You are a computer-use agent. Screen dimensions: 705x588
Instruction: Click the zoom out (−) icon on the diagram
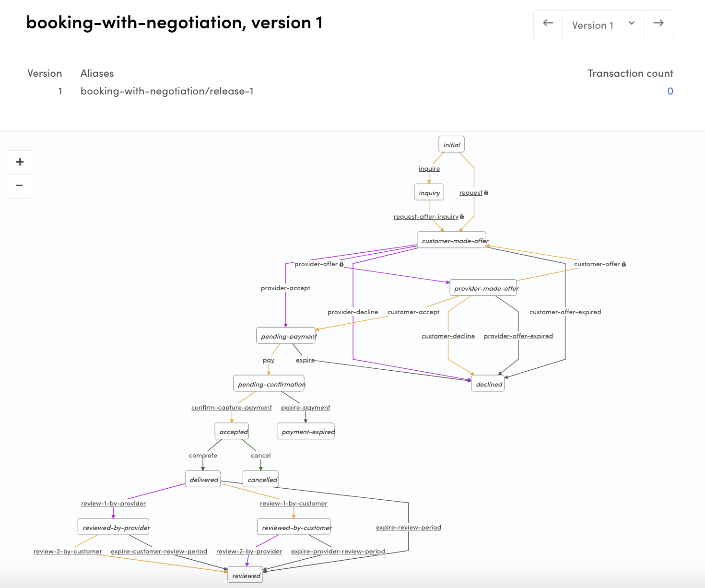coord(20,186)
